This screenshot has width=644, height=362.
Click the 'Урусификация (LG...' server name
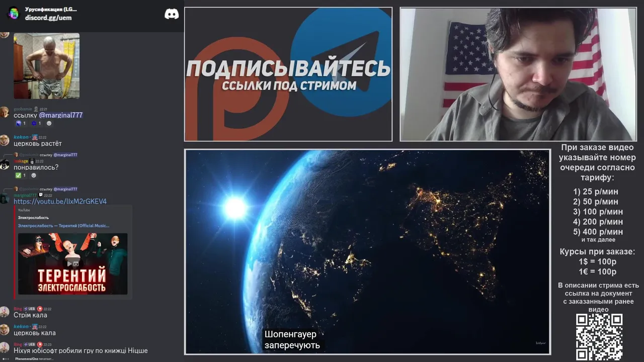[51, 10]
